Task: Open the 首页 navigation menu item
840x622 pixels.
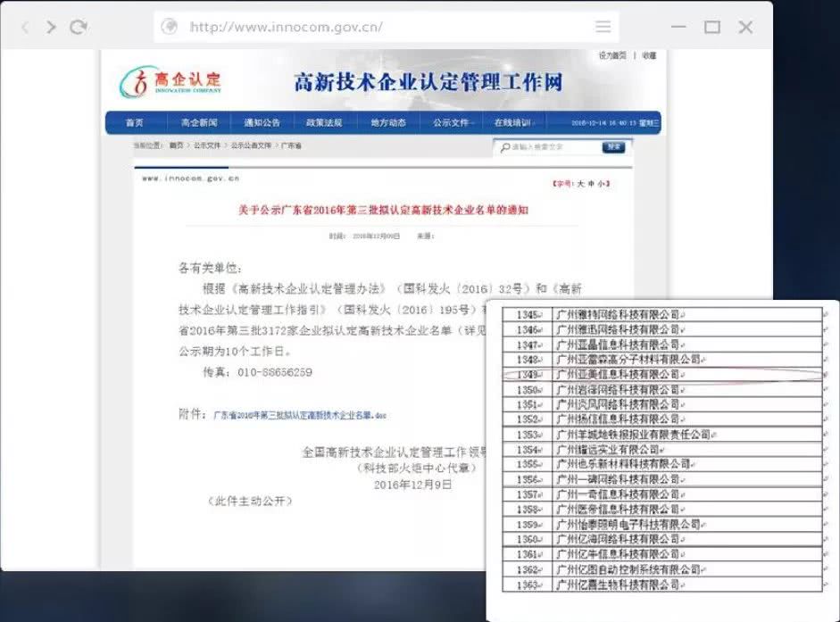Action: 135,122
